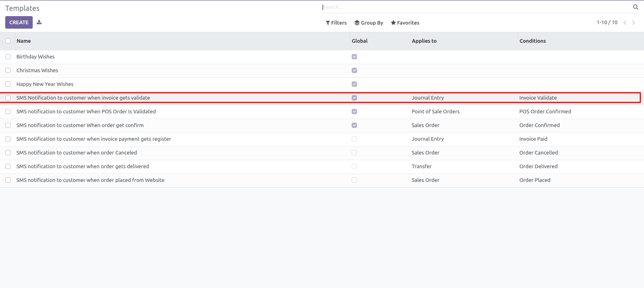Open the invoice gets validate SMS template
Viewport: 644px width, 288px height.
83,98
